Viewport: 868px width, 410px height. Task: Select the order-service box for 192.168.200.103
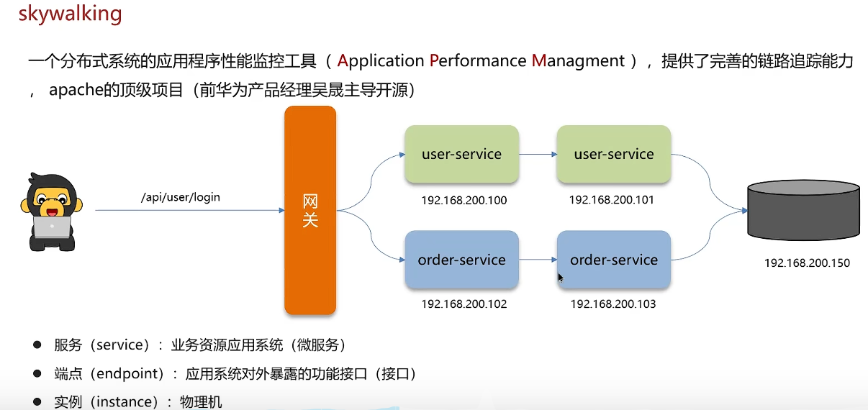[614, 260]
